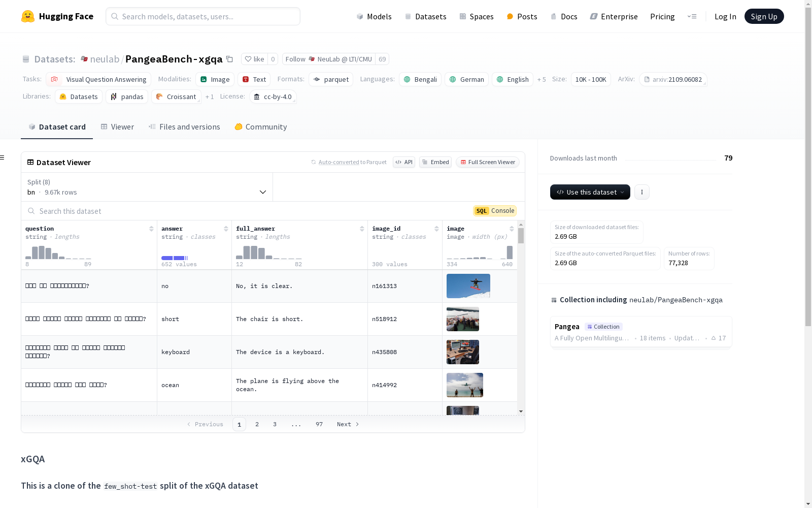The width and height of the screenshot is (812, 508).
Task: Click the Croissant library tag
Action: click(176, 97)
